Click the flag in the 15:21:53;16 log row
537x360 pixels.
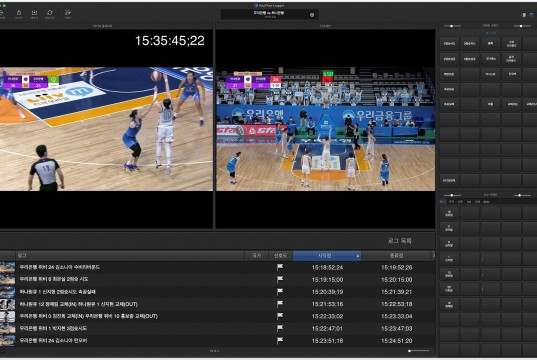point(280,304)
